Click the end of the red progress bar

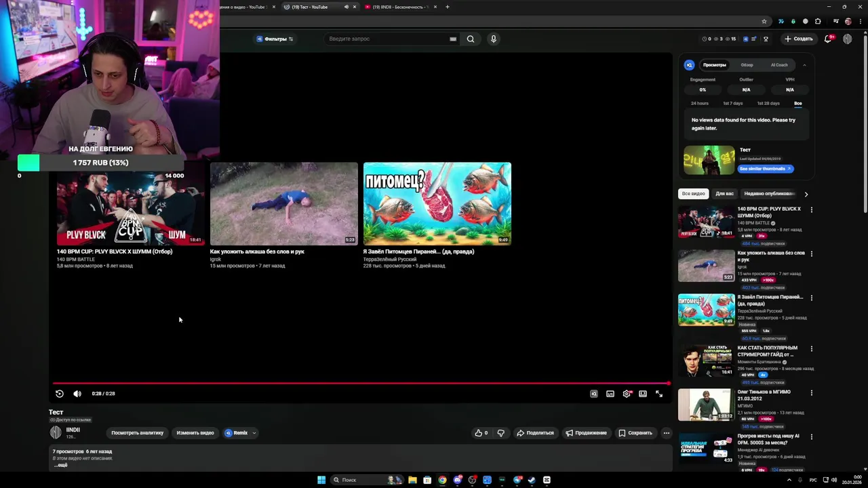668,384
